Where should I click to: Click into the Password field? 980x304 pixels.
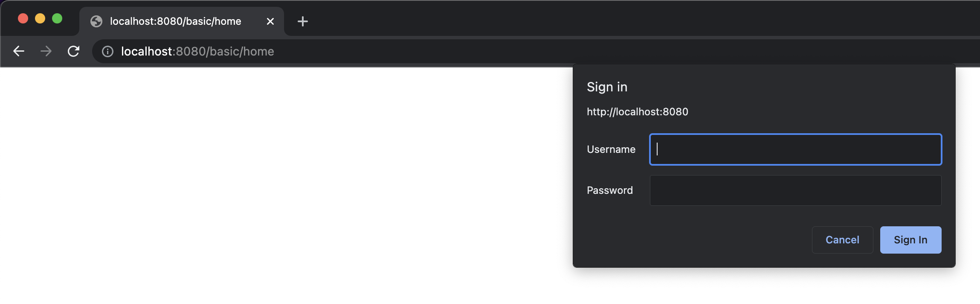point(795,190)
